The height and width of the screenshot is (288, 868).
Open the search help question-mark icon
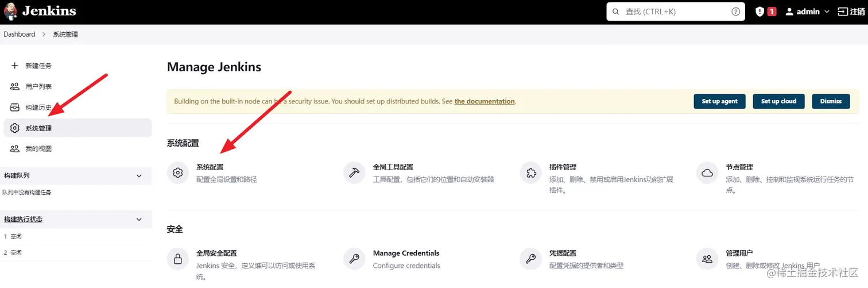pos(736,11)
